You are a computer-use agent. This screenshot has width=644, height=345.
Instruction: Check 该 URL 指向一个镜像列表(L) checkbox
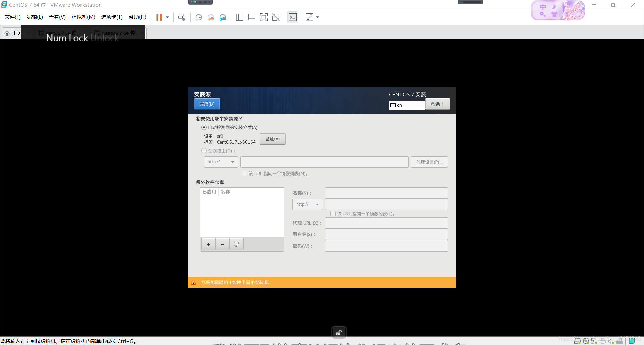click(333, 214)
